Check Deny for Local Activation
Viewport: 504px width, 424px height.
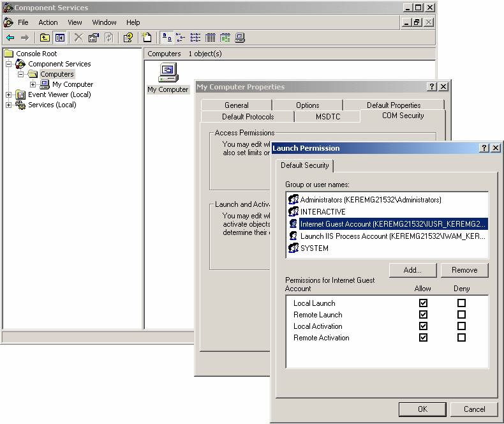pos(461,326)
